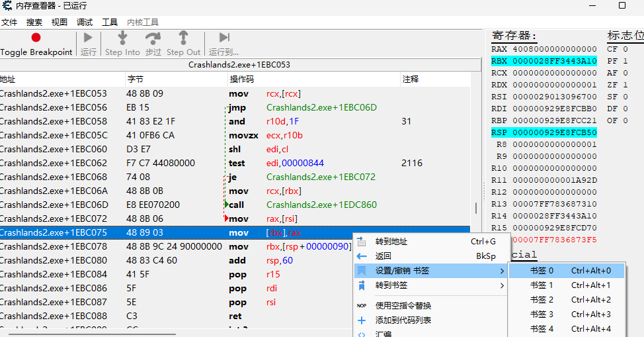This screenshot has width=644, height=337.
Task: Click the PF flag value
Action: point(625,61)
